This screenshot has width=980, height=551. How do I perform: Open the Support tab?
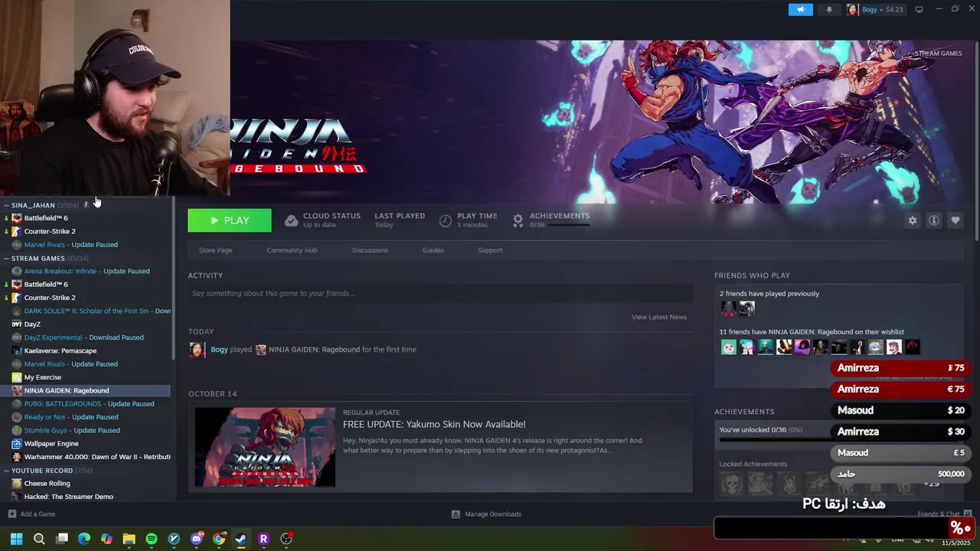[490, 250]
